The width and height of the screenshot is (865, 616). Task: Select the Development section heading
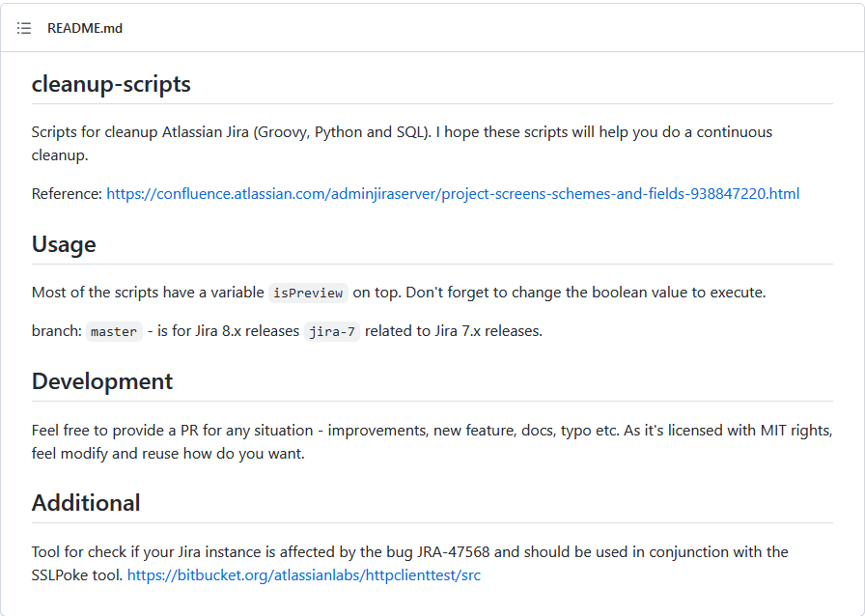(x=101, y=381)
